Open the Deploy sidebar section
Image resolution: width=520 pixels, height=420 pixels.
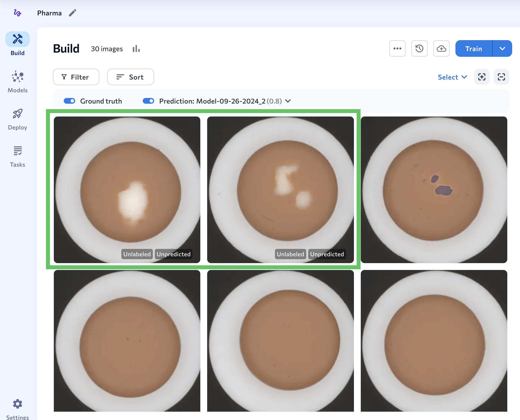click(17, 119)
